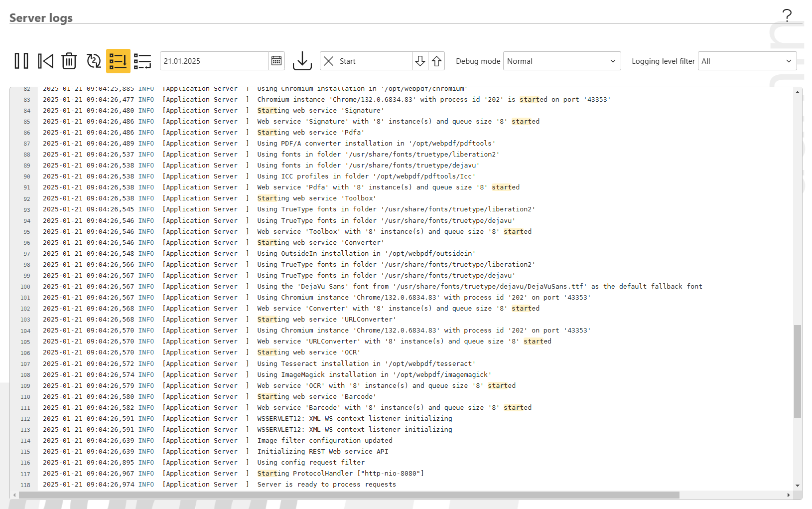Toggle the line wrap button
Screen dimensions: 812x509
[142, 61]
